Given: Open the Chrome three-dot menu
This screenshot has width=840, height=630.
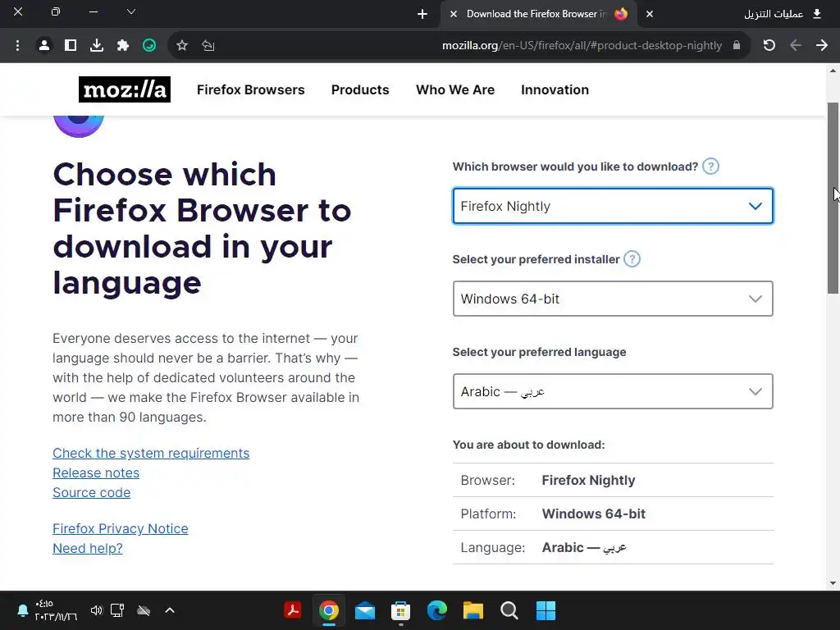Looking at the screenshot, I should pyautogui.click(x=18, y=46).
